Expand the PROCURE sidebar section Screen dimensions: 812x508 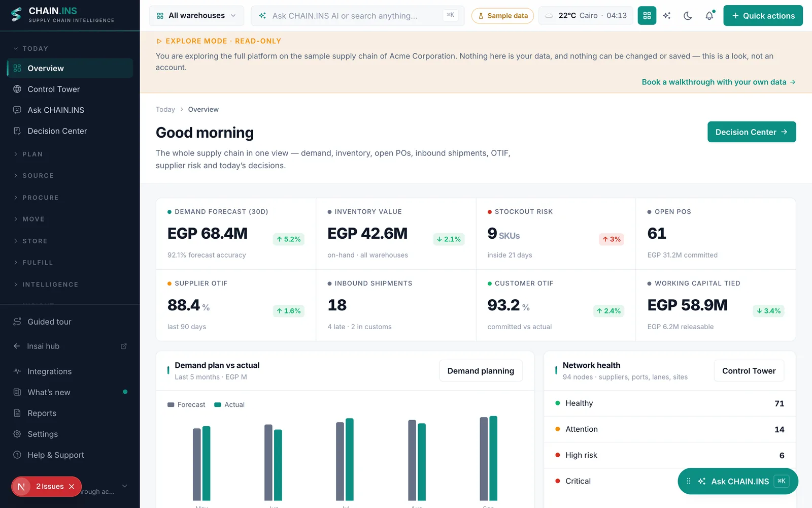[36, 198]
